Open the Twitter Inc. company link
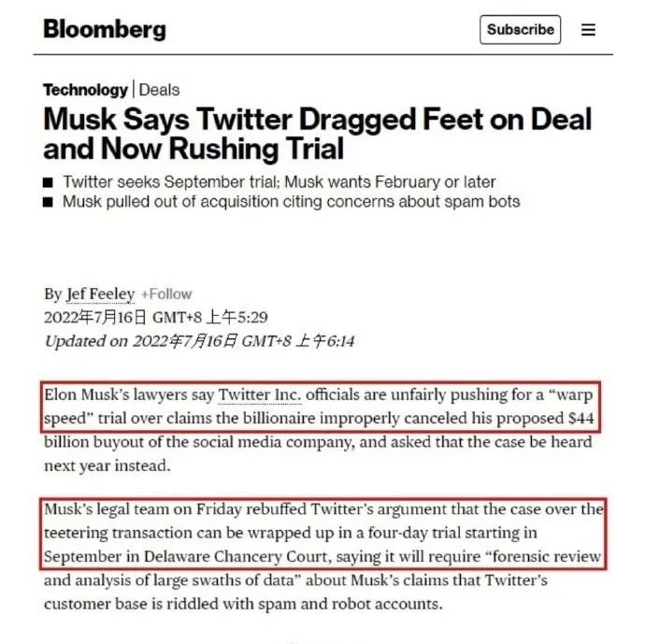 [260, 394]
